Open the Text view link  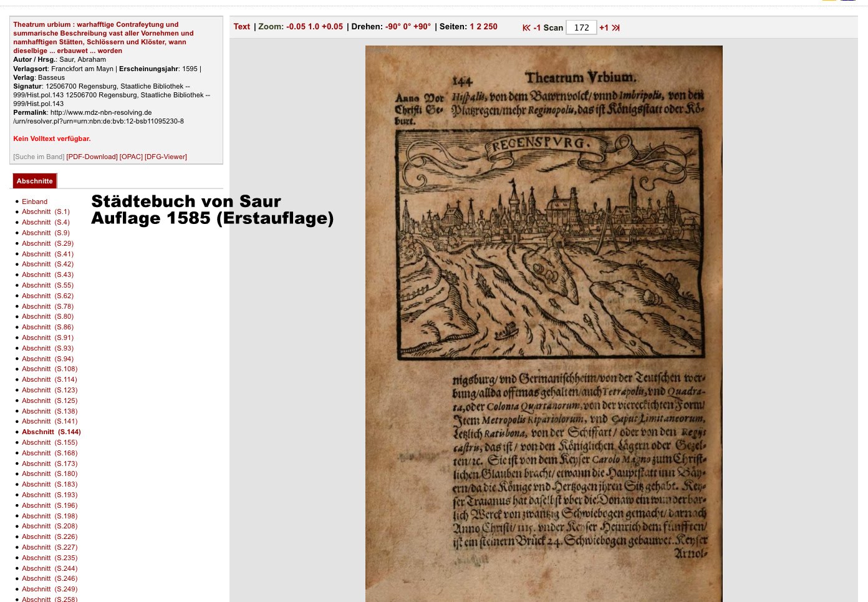click(242, 27)
